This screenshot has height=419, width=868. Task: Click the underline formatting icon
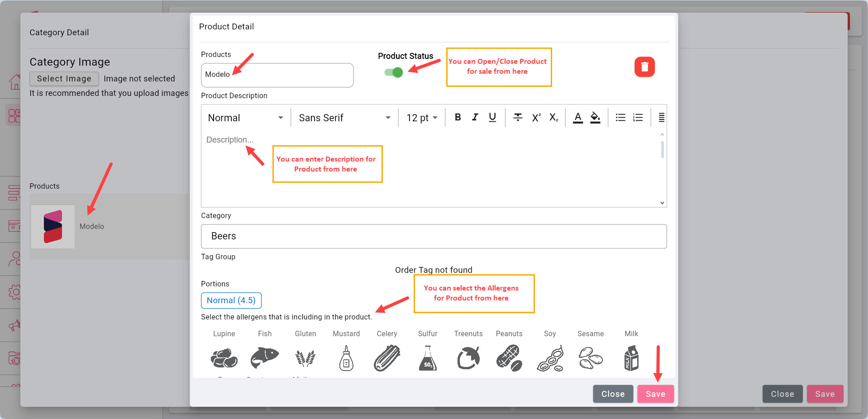tap(492, 118)
